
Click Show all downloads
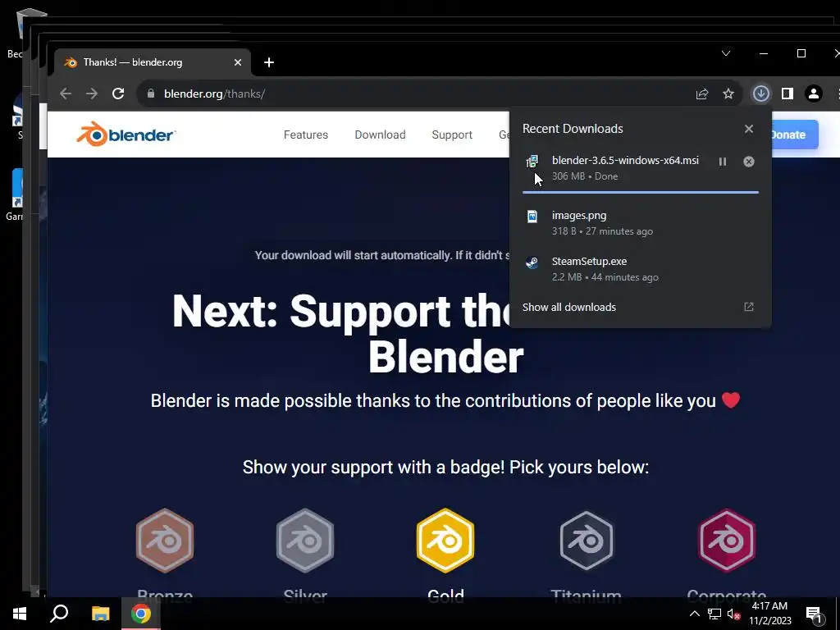click(x=569, y=307)
